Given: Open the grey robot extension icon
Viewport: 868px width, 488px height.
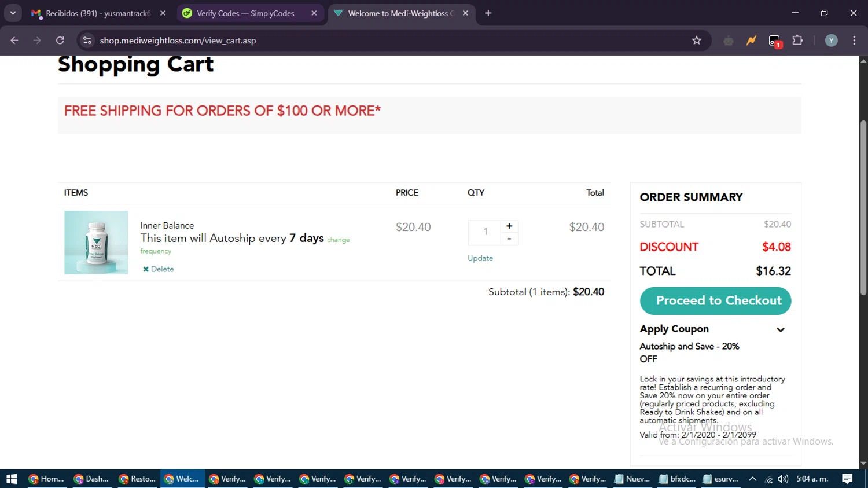Looking at the screenshot, I should (729, 41).
